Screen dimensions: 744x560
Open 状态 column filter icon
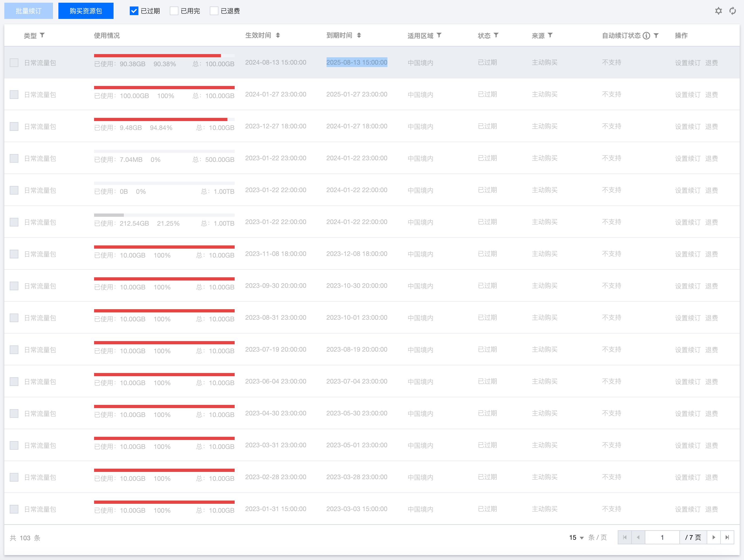(x=496, y=35)
